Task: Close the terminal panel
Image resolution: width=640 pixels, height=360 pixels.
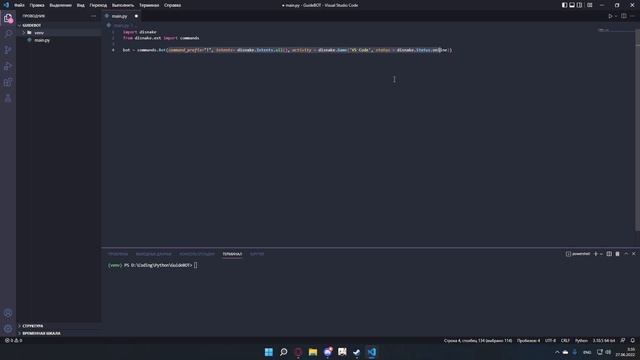Action: coord(633,254)
